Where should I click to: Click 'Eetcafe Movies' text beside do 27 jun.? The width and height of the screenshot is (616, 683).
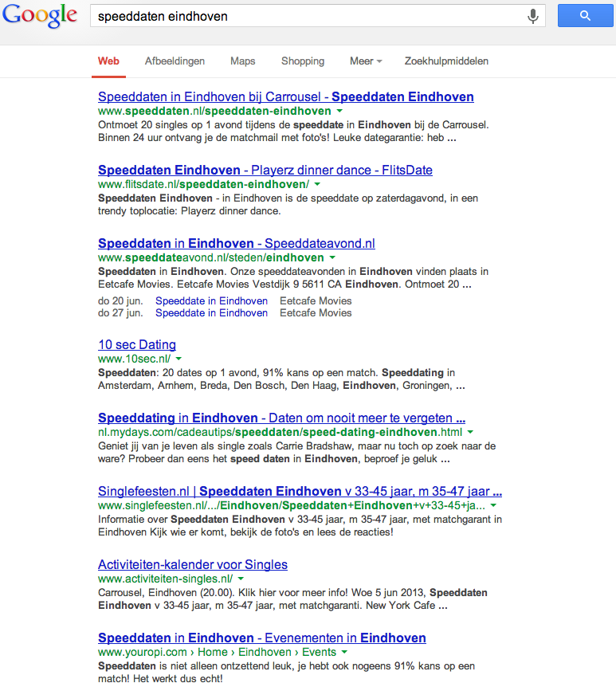316,312
